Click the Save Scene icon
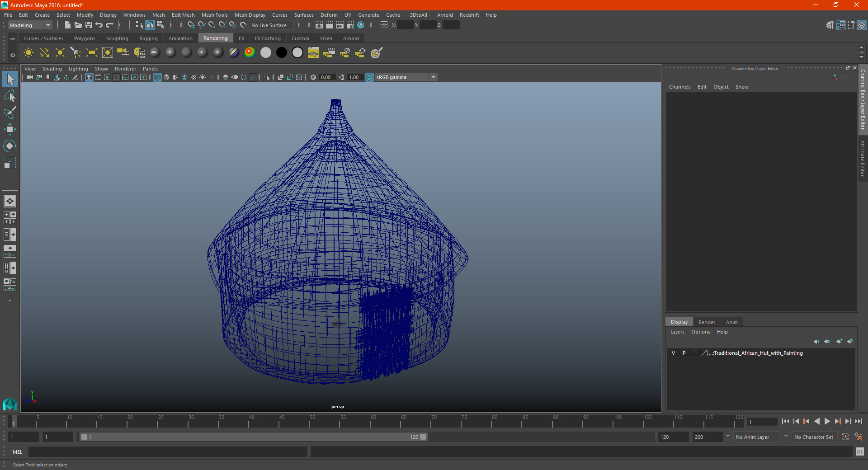 tap(89, 25)
